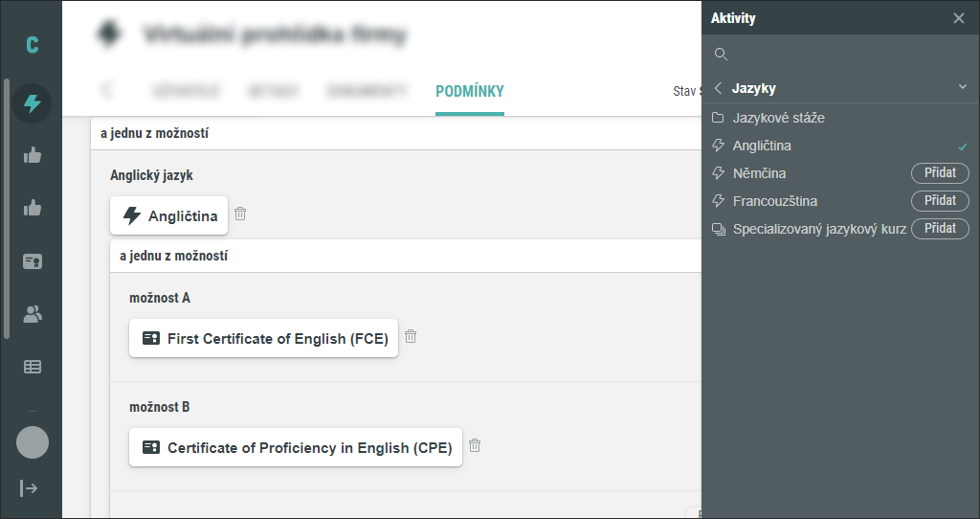Click the Anglický jazyk heading
Image resolution: width=980 pixels, height=519 pixels.
(152, 175)
